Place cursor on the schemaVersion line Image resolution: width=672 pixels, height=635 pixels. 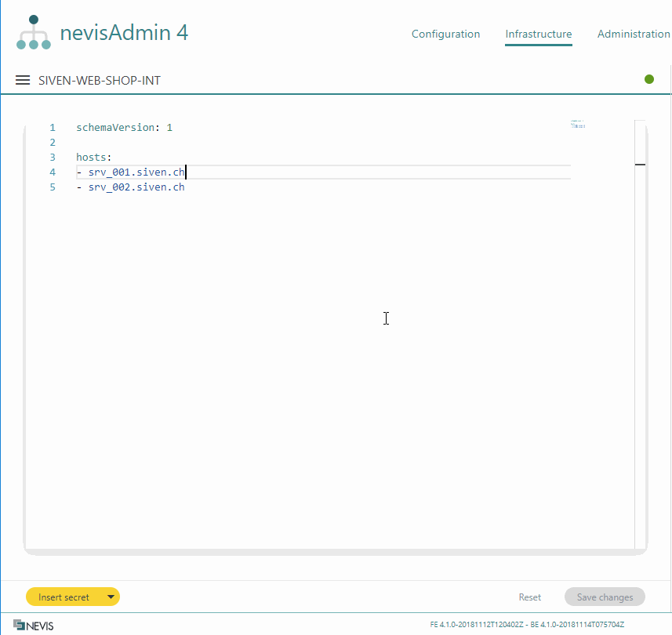tap(124, 127)
